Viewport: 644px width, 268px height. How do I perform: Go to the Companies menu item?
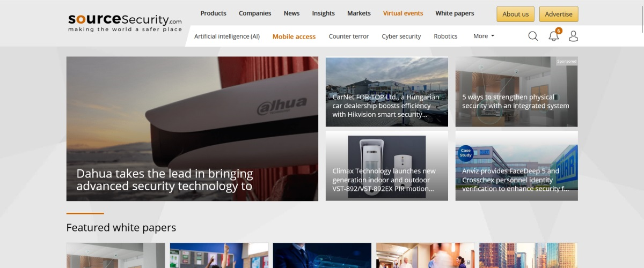(255, 13)
